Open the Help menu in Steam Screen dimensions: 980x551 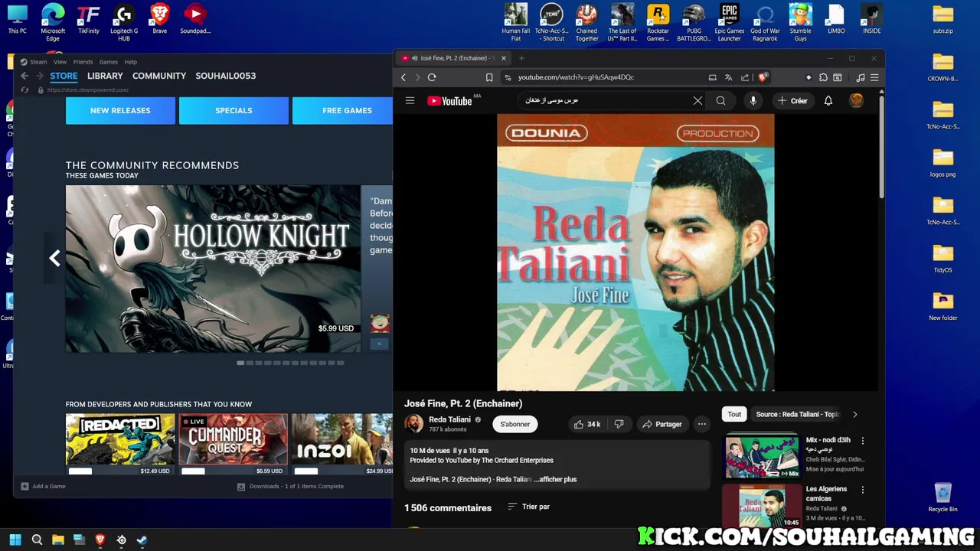pos(131,62)
